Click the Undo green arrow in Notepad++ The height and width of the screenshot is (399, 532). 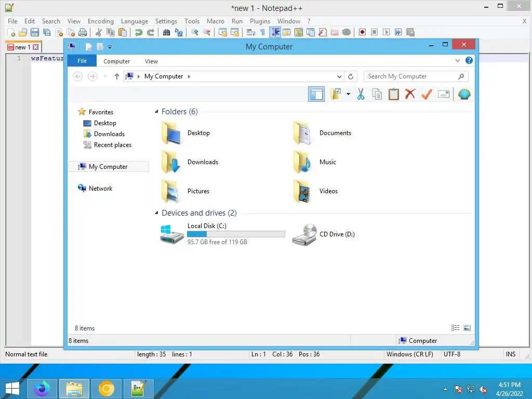pos(138,32)
